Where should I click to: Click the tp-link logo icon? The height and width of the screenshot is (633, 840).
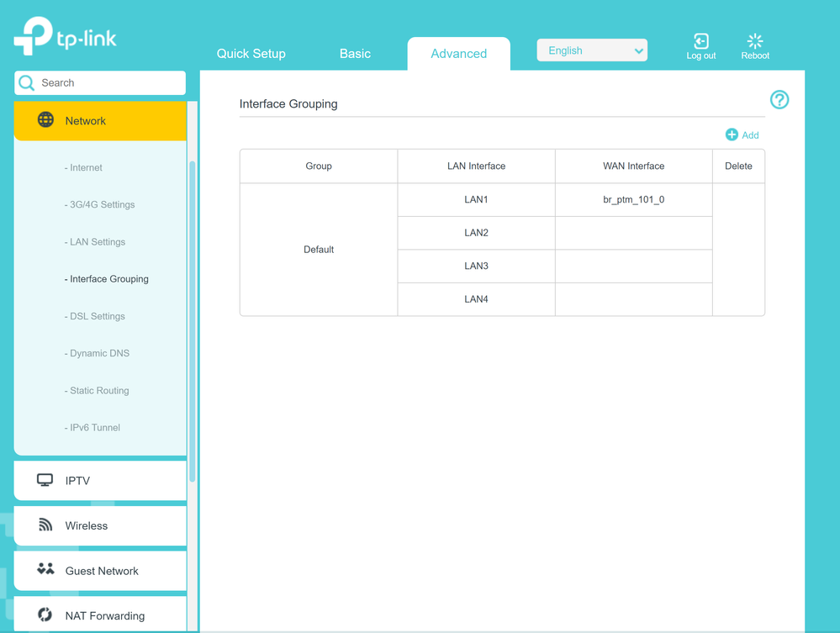(34, 36)
